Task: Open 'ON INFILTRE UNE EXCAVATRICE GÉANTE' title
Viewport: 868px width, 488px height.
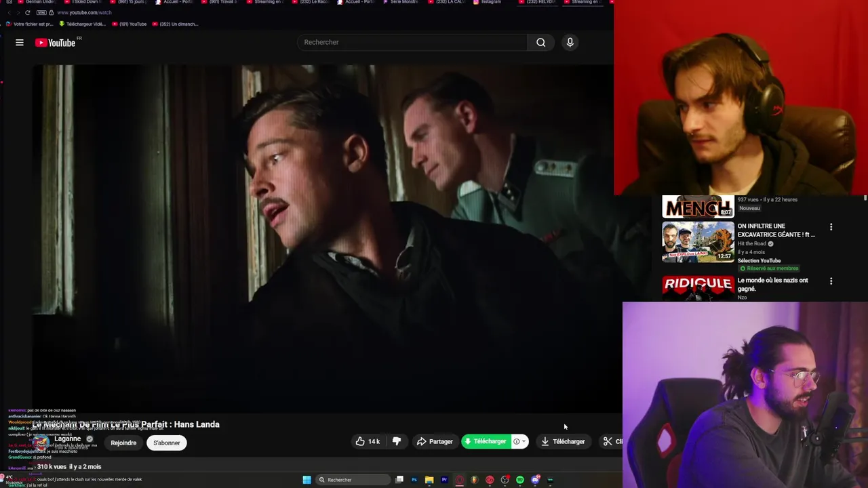Action: tap(776, 230)
